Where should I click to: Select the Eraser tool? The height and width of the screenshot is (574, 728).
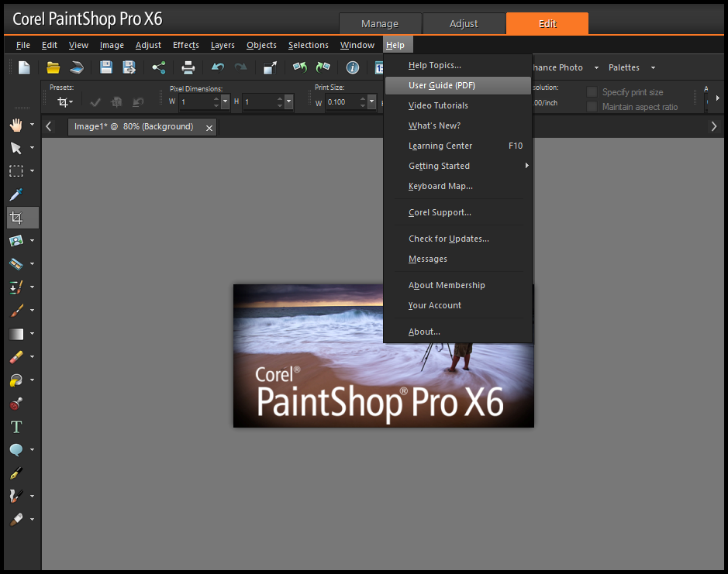tap(16, 357)
